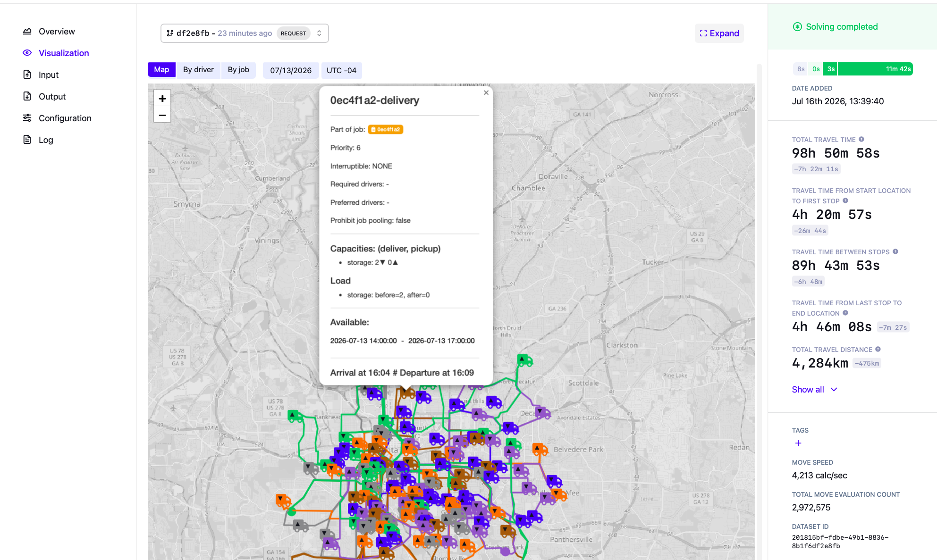This screenshot has width=937, height=560.
Task: Click the Expand button
Action: (x=719, y=33)
